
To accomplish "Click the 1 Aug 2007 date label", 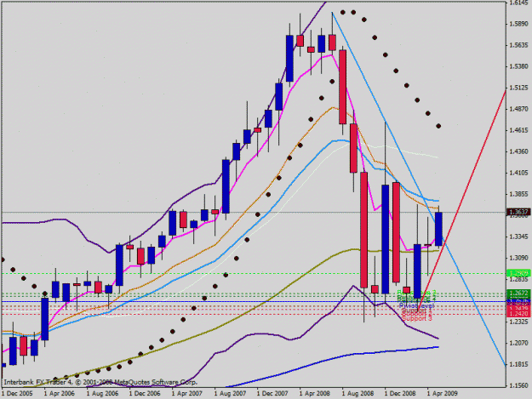I will pos(230,394).
